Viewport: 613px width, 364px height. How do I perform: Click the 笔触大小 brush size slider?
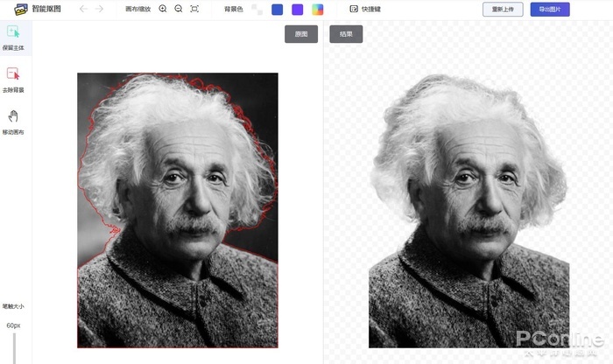(x=13, y=346)
